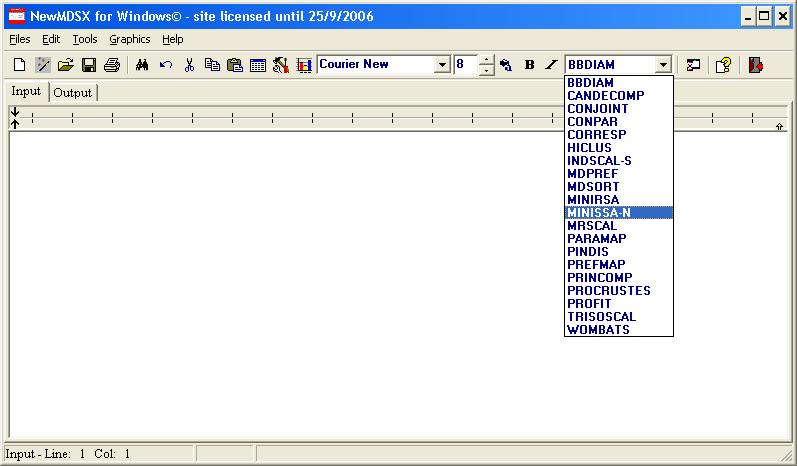This screenshot has height=466, width=797.
Task: Open the Tools menu
Action: click(85, 39)
